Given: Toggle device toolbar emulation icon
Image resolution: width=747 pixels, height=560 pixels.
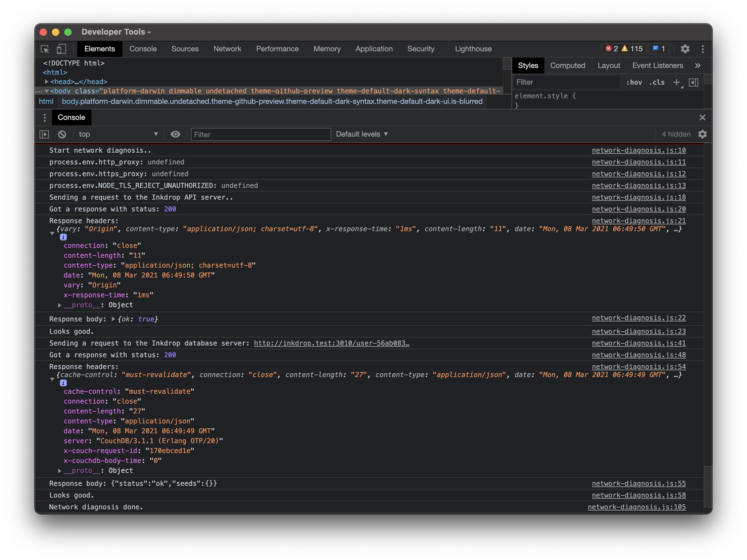Looking at the screenshot, I should 61,49.
